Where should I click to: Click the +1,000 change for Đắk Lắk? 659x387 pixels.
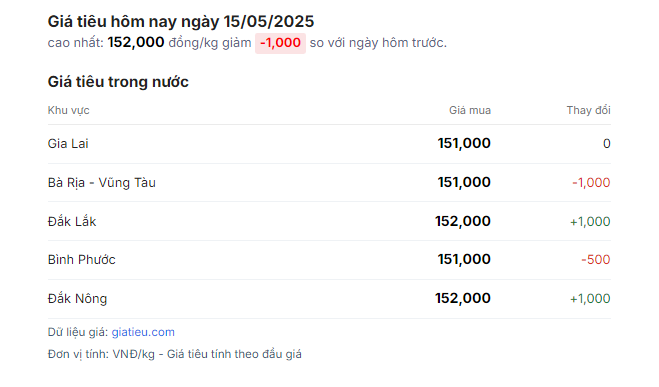[590, 221]
